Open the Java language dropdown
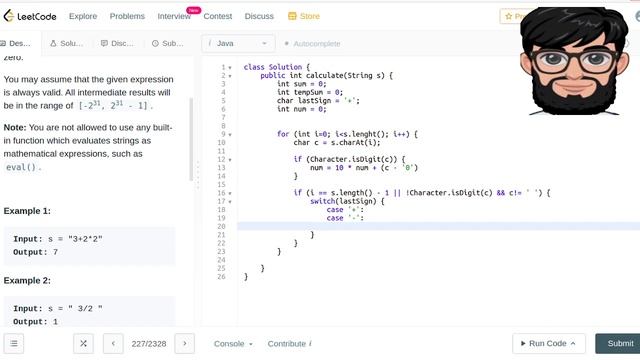 tap(238, 43)
